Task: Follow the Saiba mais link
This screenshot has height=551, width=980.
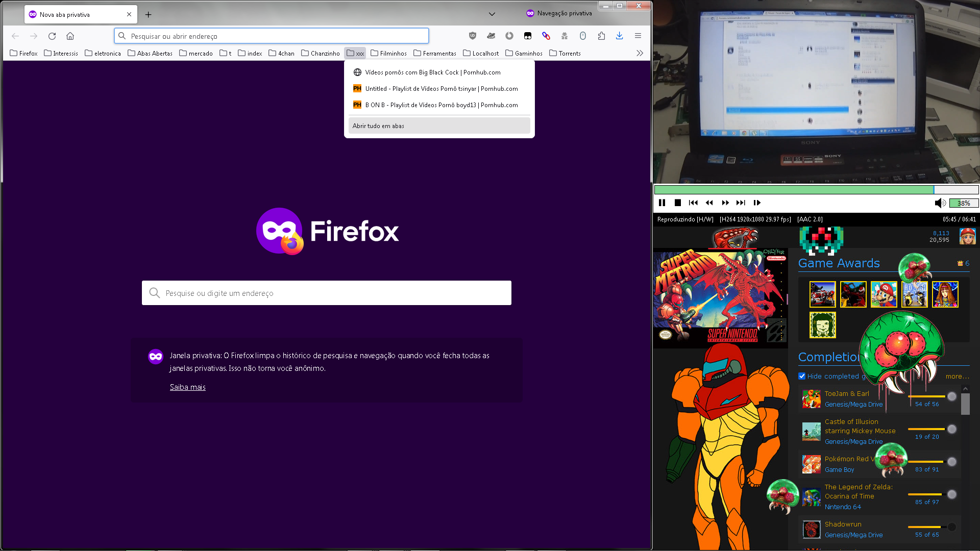Action: (x=187, y=387)
